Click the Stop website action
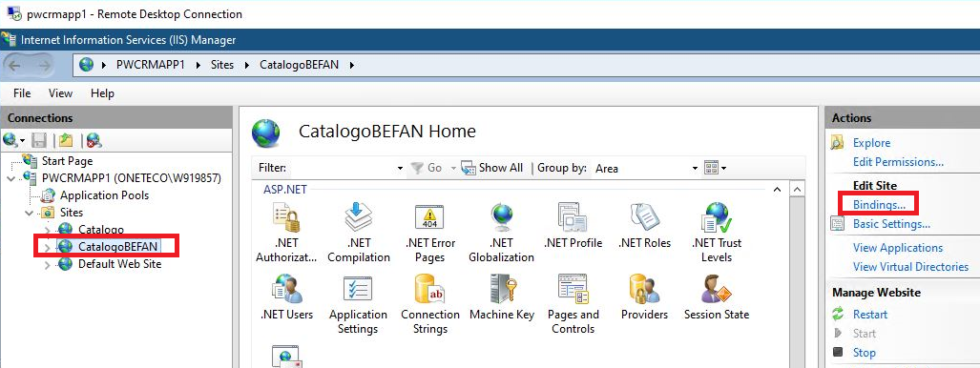The width and height of the screenshot is (980, 368). pos(864,353)
